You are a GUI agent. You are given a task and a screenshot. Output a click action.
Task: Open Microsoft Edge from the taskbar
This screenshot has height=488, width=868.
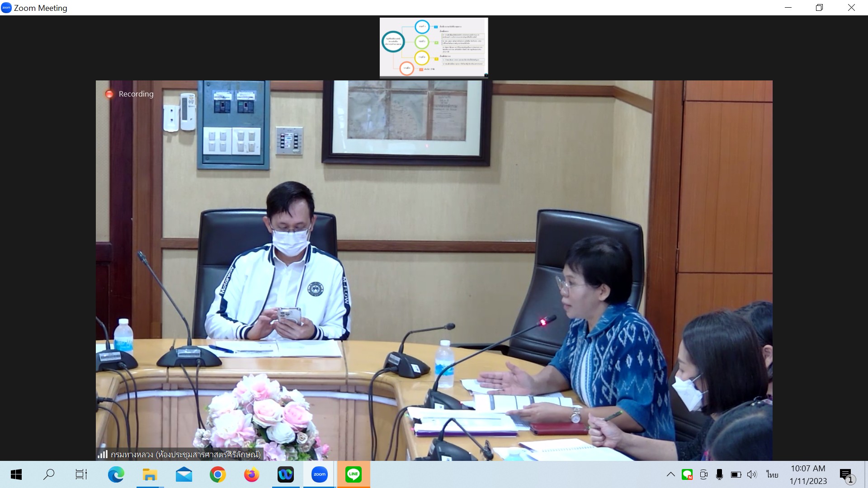click(116, 474)
